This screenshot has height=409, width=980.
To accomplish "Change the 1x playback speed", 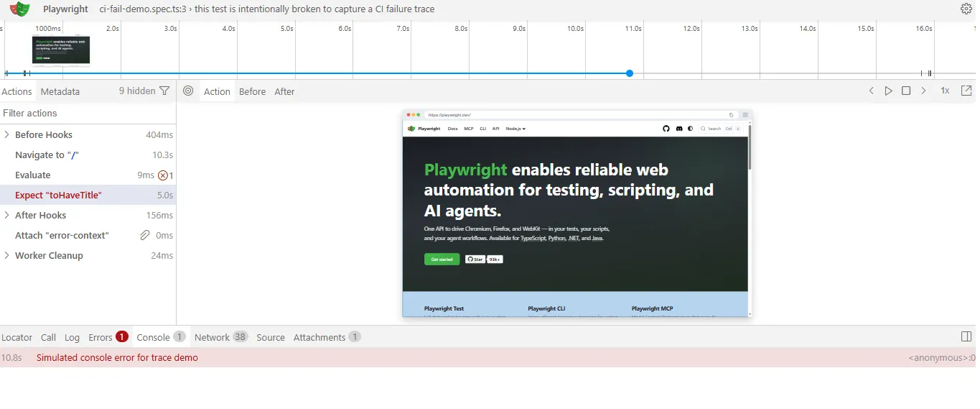I will pos(946,91).
